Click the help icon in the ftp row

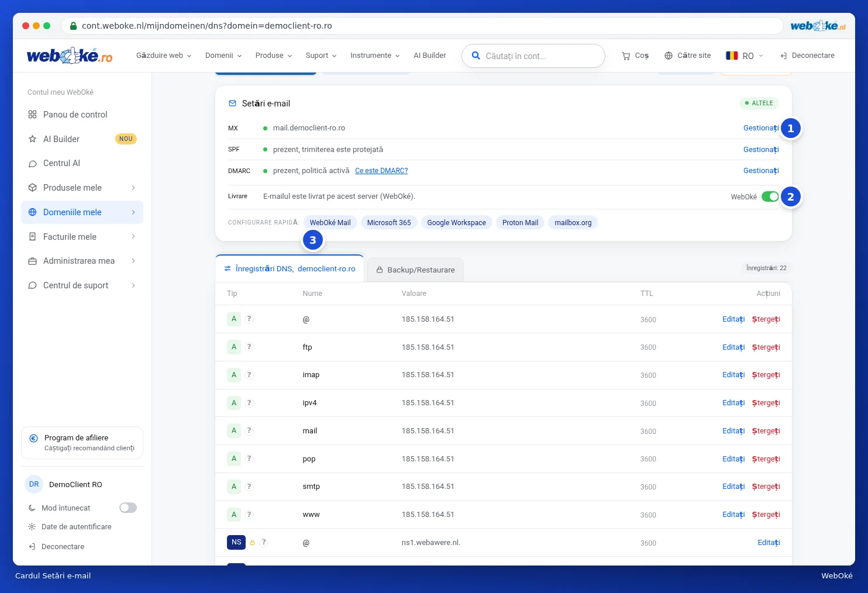[x=249, y=347]
